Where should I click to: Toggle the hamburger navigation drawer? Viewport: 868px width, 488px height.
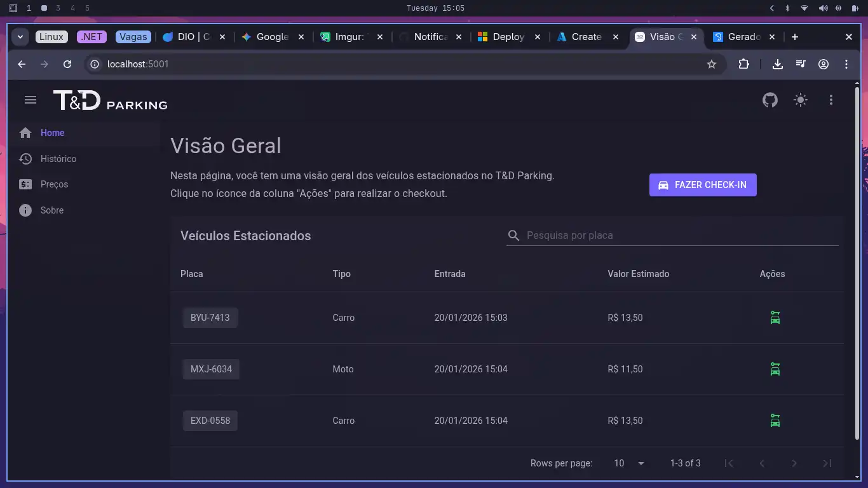tap(30, 100)
